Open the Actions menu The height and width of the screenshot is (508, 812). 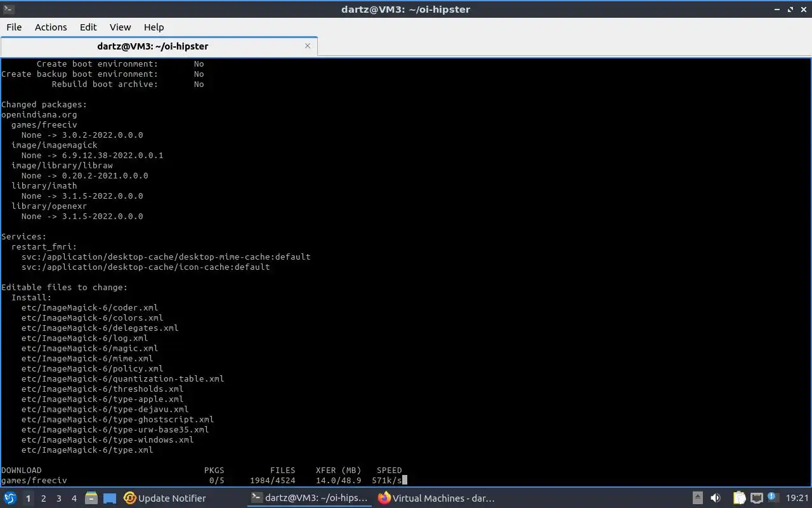(x=51, y=27)
